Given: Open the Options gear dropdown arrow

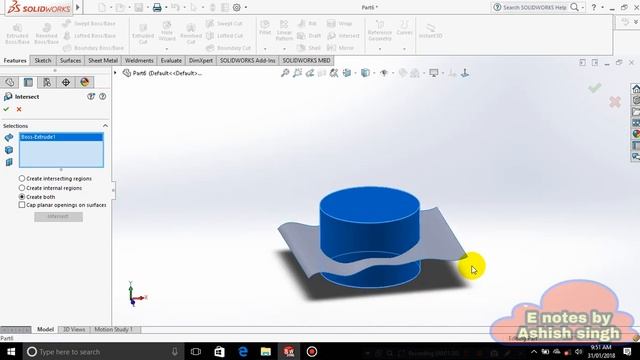Looking at the screenshot, I should 246,7.
